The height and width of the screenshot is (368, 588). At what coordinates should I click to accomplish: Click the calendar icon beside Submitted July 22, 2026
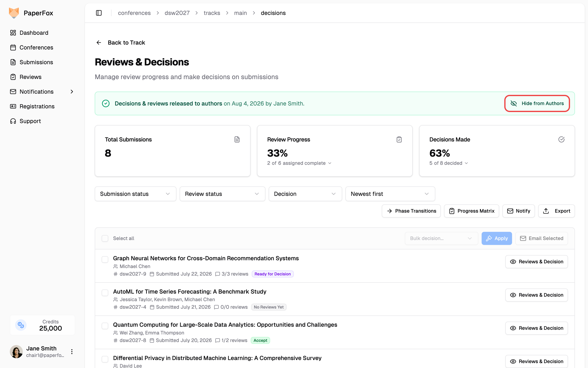(x=152, y=274)
